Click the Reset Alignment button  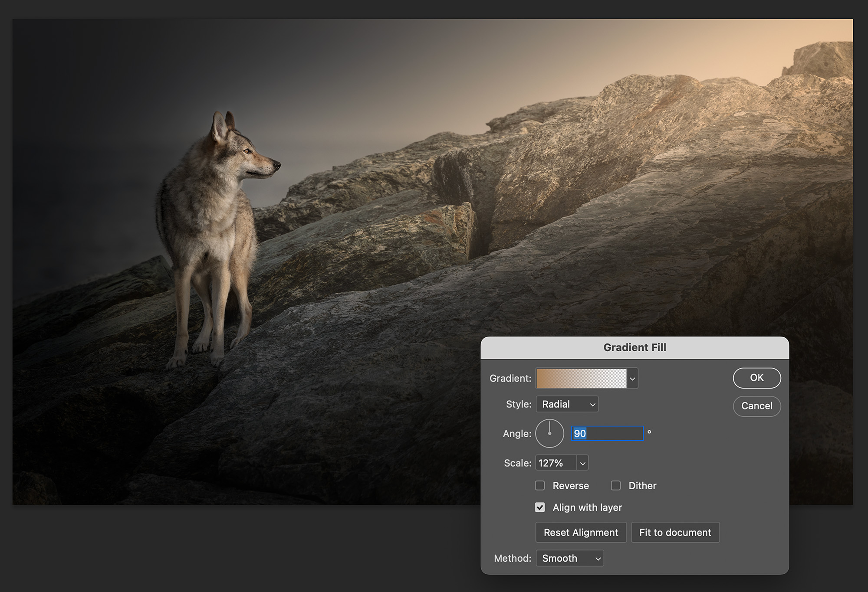coord(581,532)
